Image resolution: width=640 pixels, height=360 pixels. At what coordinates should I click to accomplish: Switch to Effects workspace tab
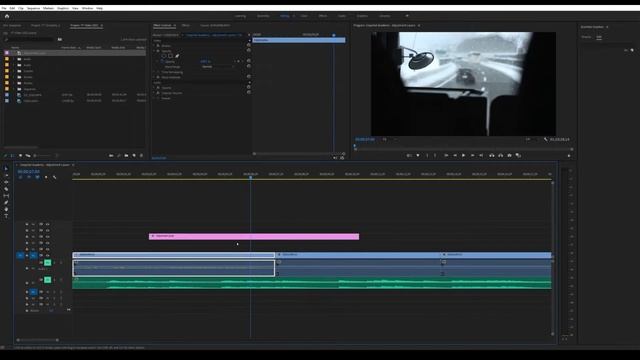point(323,16)
